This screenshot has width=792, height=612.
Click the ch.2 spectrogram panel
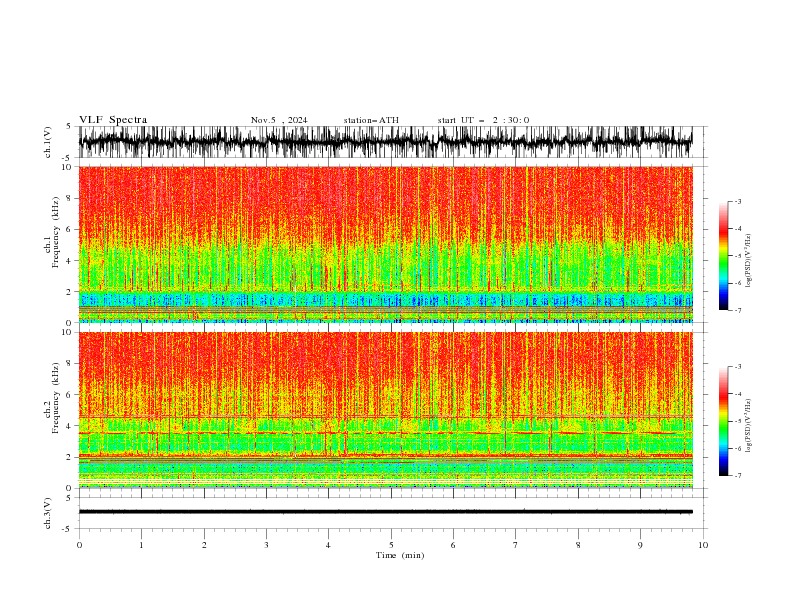click(x=385, y=410)
